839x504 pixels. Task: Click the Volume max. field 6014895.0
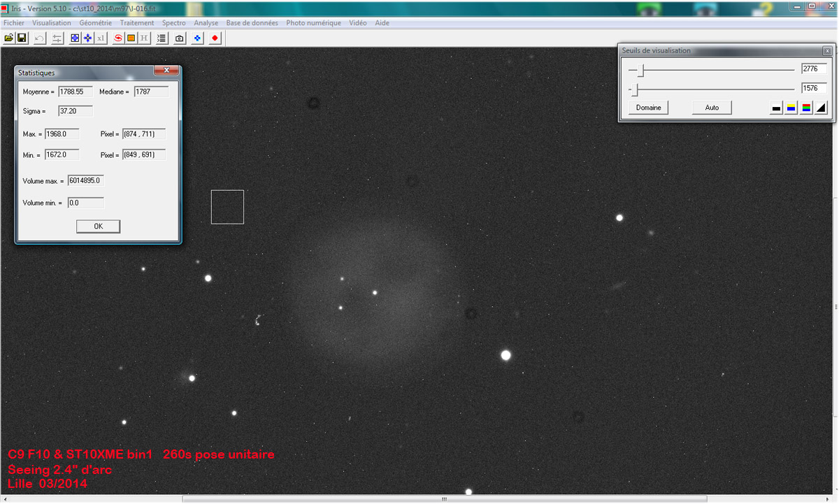point(86,180)
